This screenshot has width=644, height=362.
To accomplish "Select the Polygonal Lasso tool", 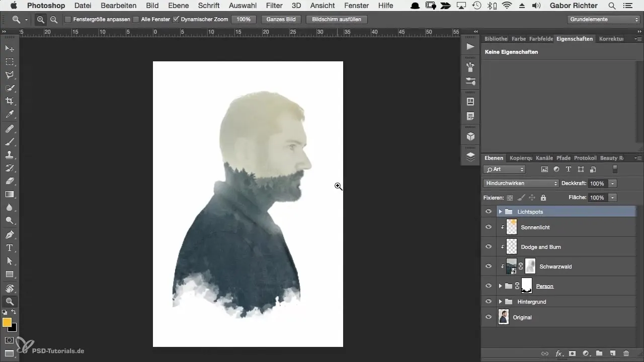I will click(x=10, y=75).
